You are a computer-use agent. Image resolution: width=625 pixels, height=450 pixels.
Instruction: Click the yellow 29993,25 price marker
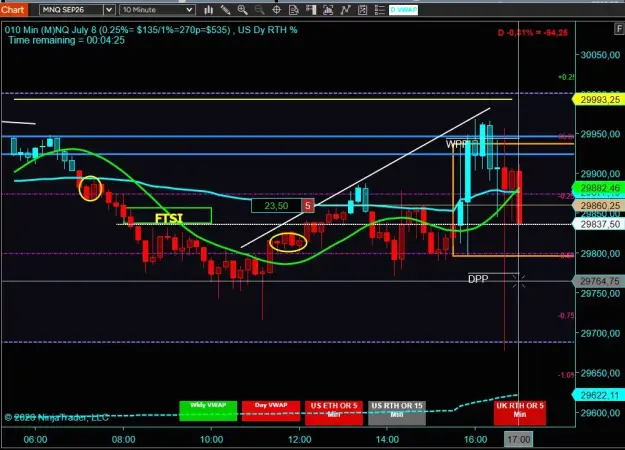(x=599, y=100)
